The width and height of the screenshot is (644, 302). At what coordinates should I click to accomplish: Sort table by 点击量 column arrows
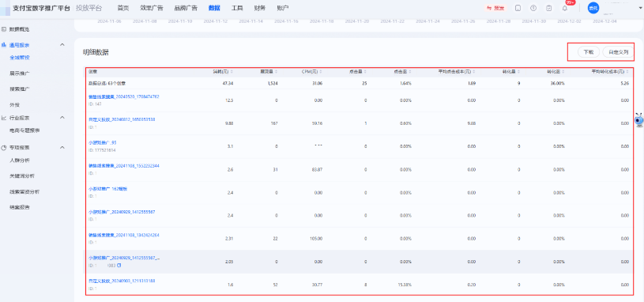pyautogui.click(x=365, y=72)
